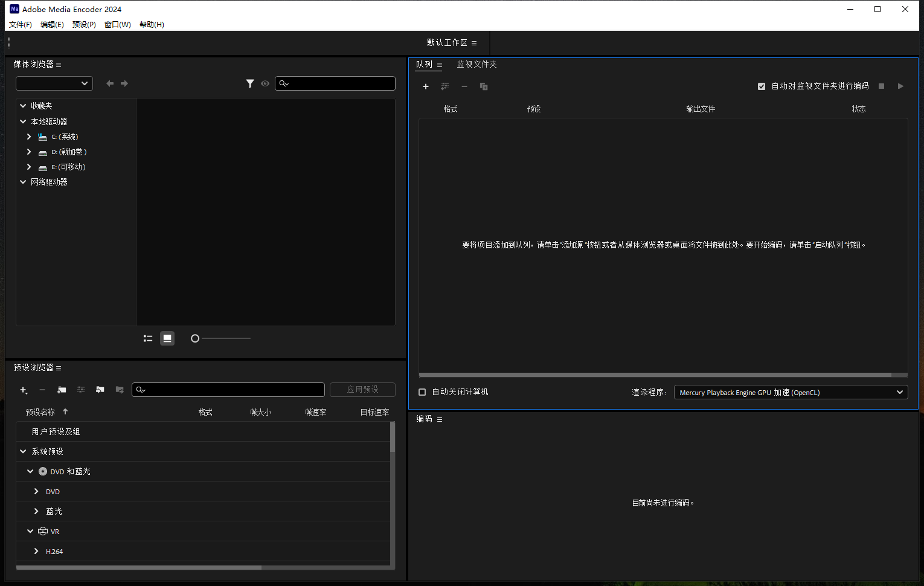Remove selected queue item with minus icon
Image resolution: width=924 pixels, height=586 pixels.
[464, 86]
